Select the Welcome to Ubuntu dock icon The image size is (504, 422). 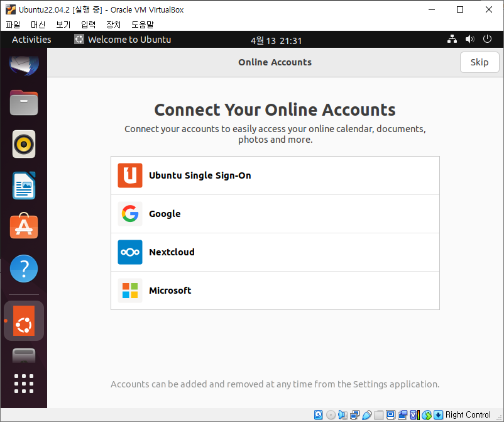tap(24, 321)
